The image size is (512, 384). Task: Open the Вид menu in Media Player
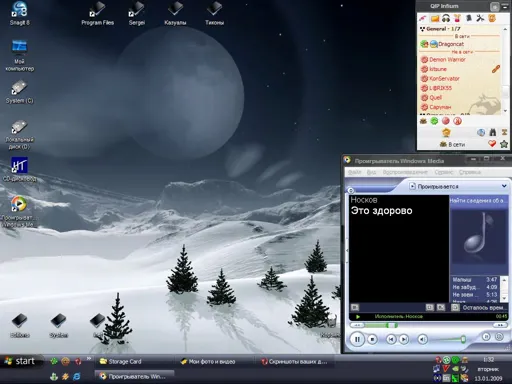point(371,172)
